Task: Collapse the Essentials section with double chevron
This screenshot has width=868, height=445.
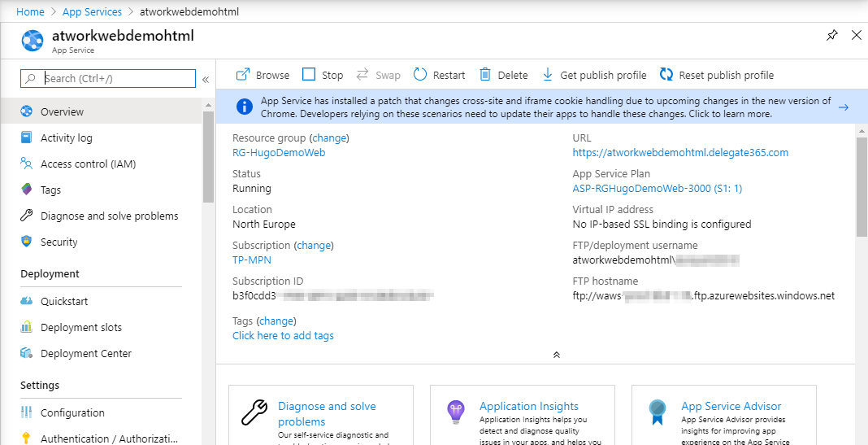Action: pos(556,355)
